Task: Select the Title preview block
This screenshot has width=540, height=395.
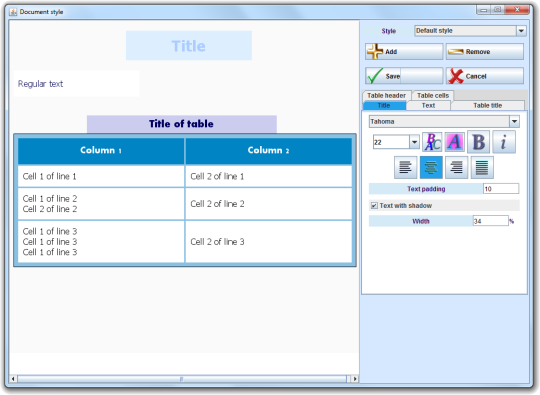Action: [189, 46]
